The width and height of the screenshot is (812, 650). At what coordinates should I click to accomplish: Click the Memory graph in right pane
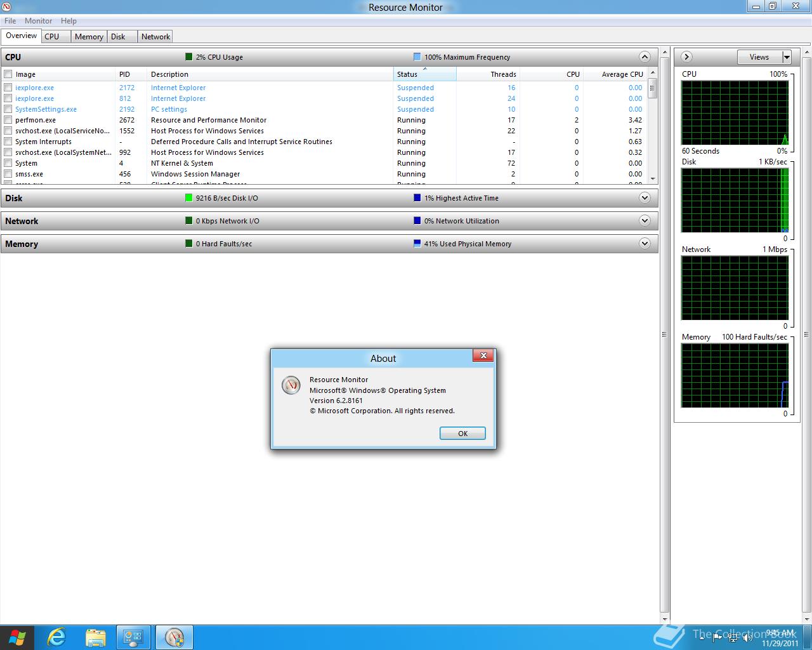(x=735, y=376)
